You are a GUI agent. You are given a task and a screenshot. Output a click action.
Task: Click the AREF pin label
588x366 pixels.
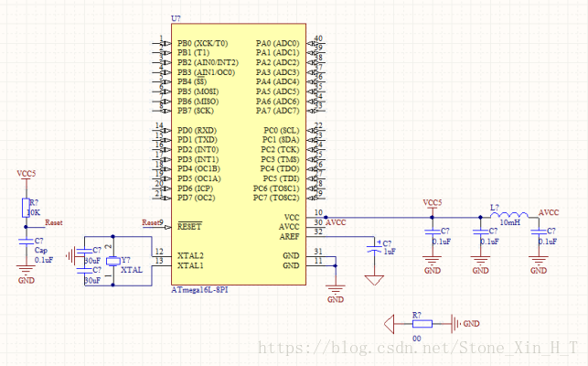pyautogui.click(x=290, y=236)
